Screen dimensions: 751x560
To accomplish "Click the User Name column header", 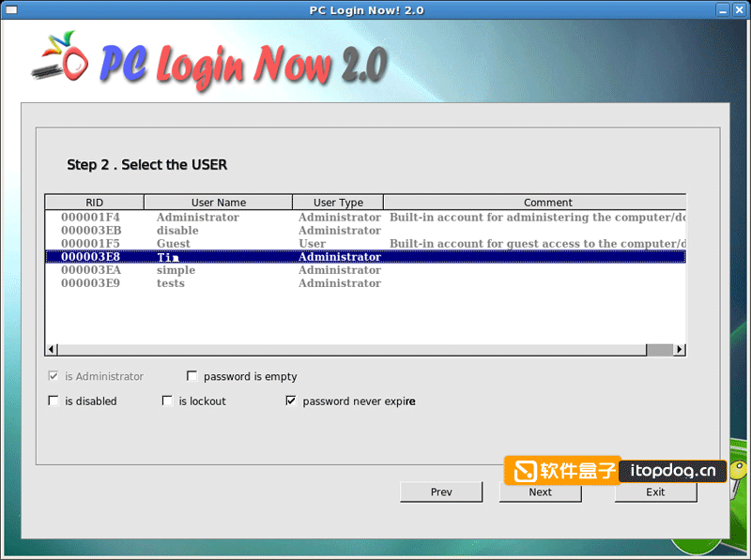I will [x=219, y=203].
